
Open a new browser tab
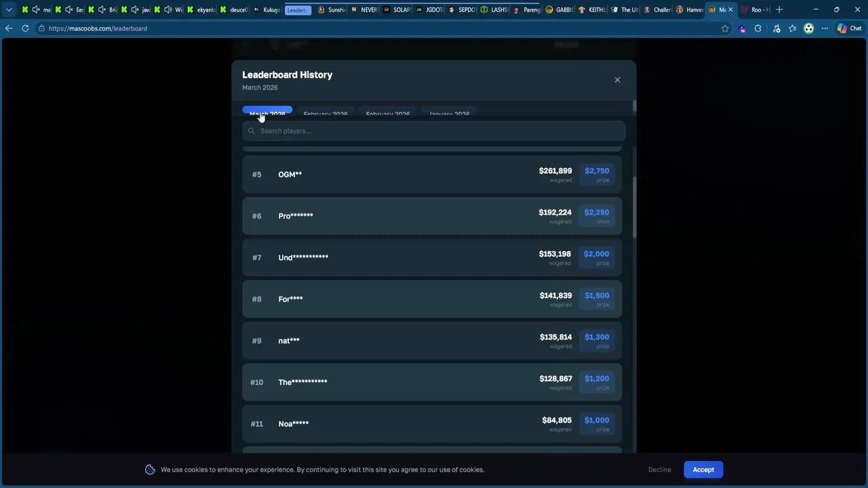click(779, 9)
